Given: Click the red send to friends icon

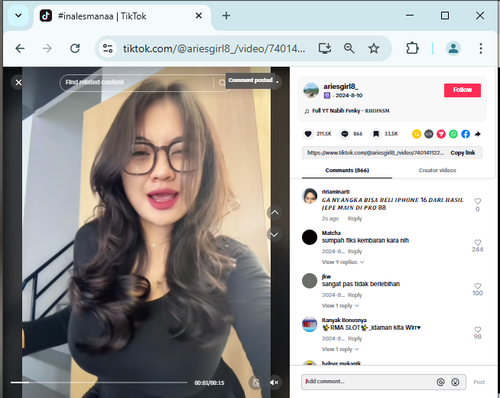Looking at the screenshot, I should tap(441, 134).
